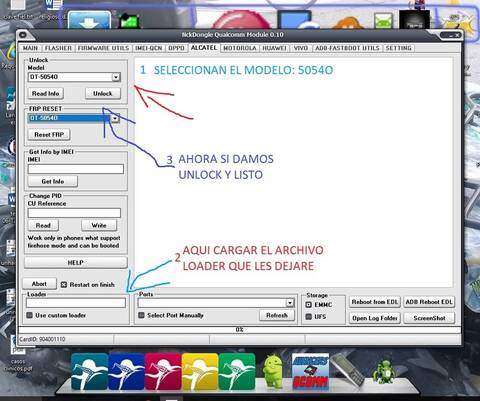Toggle the Select Port Manually checkbox
This screenshot has height=401, width=480.
point(142,315)
